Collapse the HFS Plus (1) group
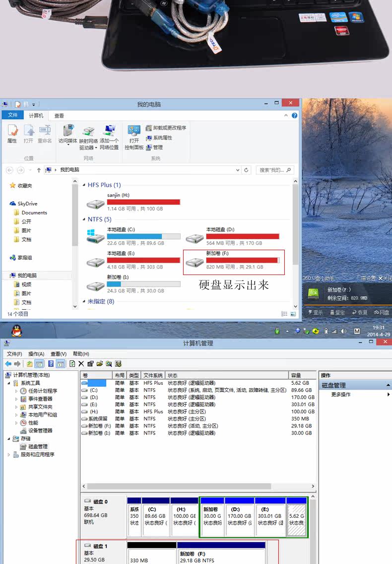Image resolution: width=392 pixels, height=564 pixels. (84, 185)
